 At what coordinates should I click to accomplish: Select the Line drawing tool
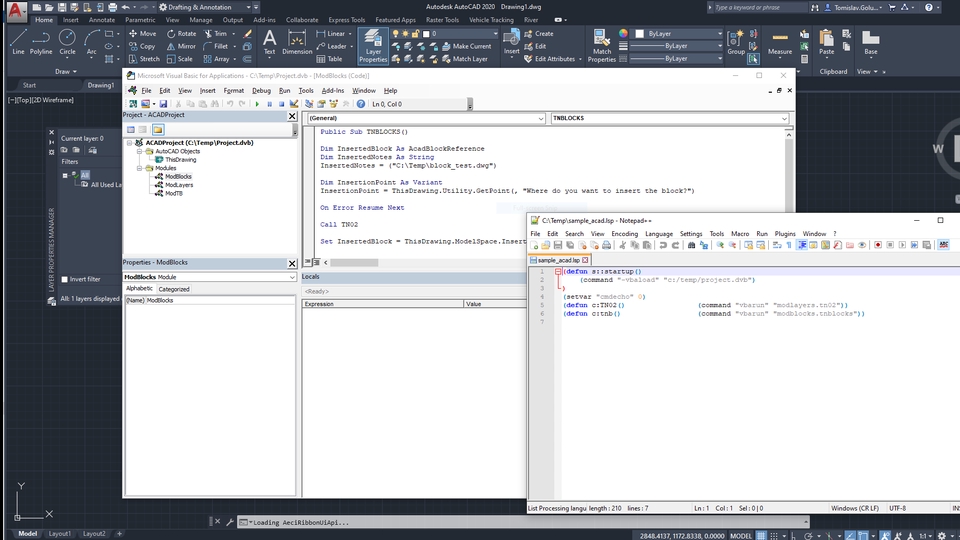[18, 40]
